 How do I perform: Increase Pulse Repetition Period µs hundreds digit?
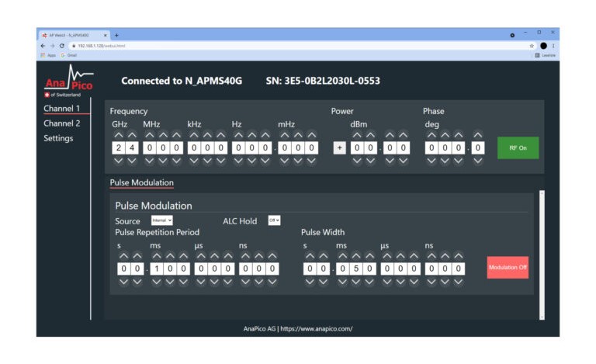(x=201, y=255)
